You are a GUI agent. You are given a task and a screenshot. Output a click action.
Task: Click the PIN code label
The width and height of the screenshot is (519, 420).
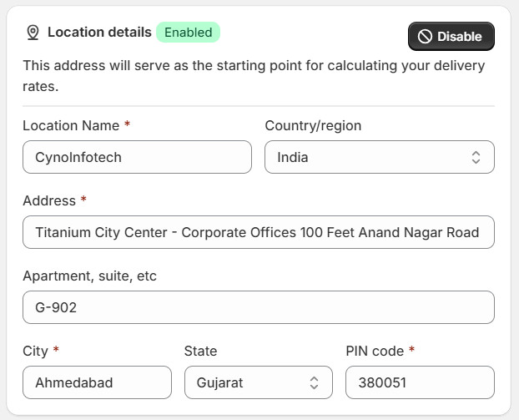tap(375, 351)
